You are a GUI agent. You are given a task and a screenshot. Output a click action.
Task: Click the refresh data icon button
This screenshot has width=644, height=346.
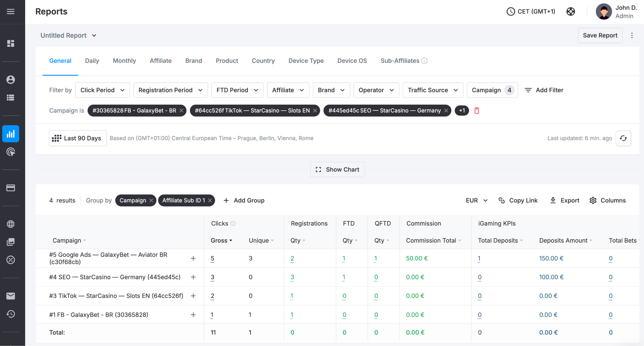coord(623,138)
